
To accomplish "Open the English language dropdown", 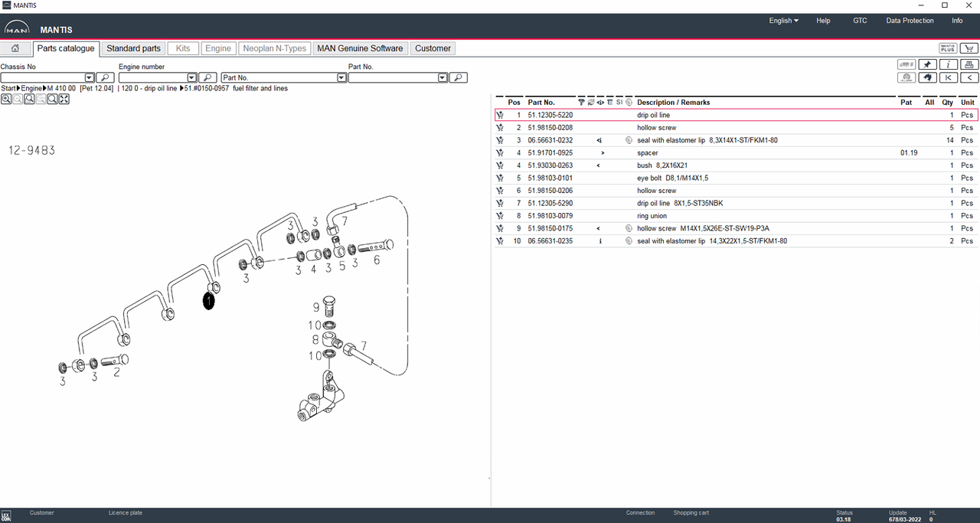I will click(x=783, y=21).
